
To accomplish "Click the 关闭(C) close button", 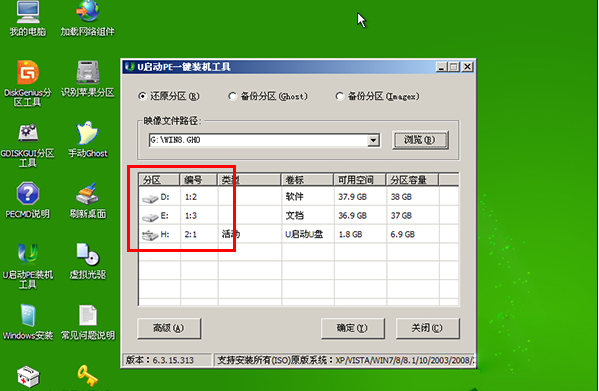I will coord(427,328).
